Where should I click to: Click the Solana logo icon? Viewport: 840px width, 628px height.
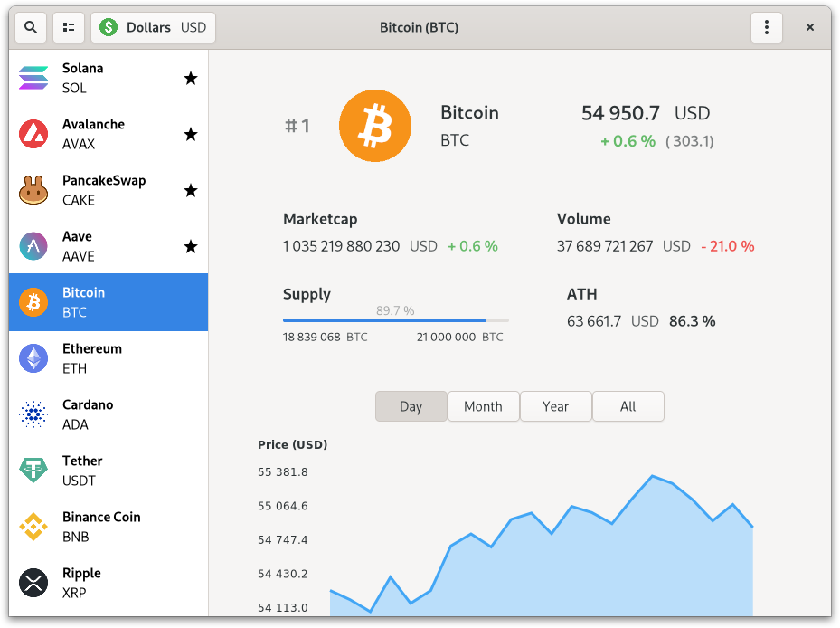(x=33, y=79)
